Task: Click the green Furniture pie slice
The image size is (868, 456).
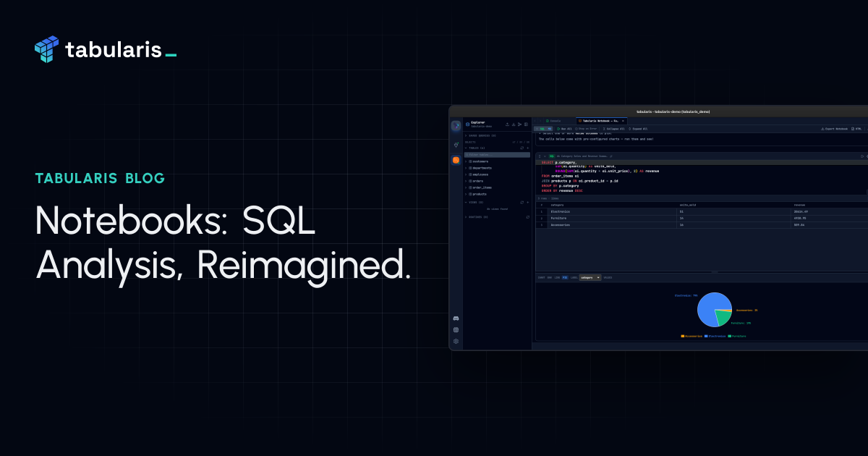Action: [x=723, y=318]
